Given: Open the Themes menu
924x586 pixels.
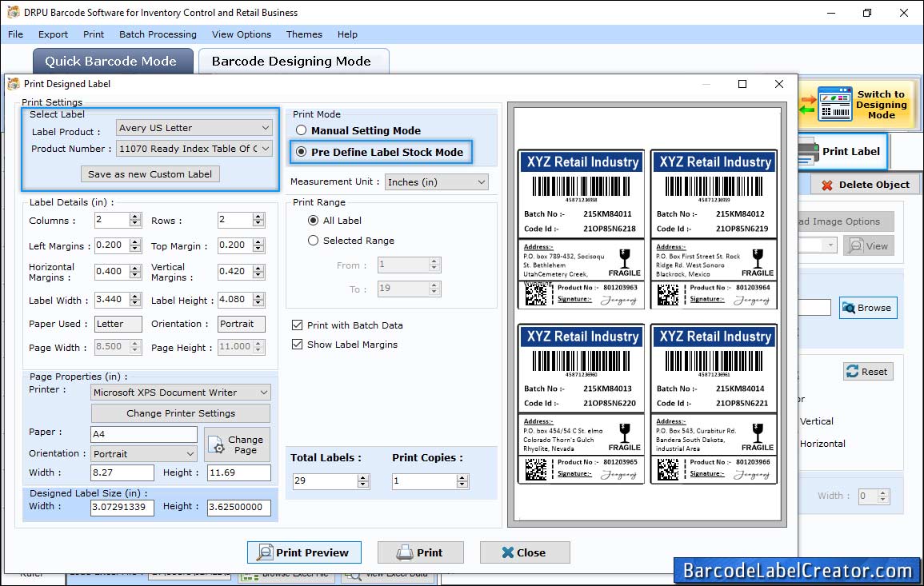Looking at the screenshot, I should tap(304, 34).
